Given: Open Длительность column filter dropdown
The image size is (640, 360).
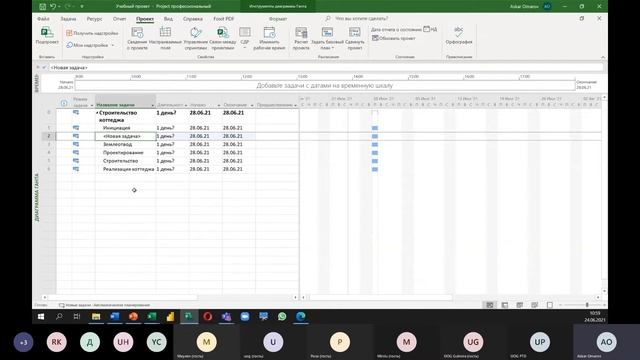Looking at the screenshot, I should pos(186,105).
